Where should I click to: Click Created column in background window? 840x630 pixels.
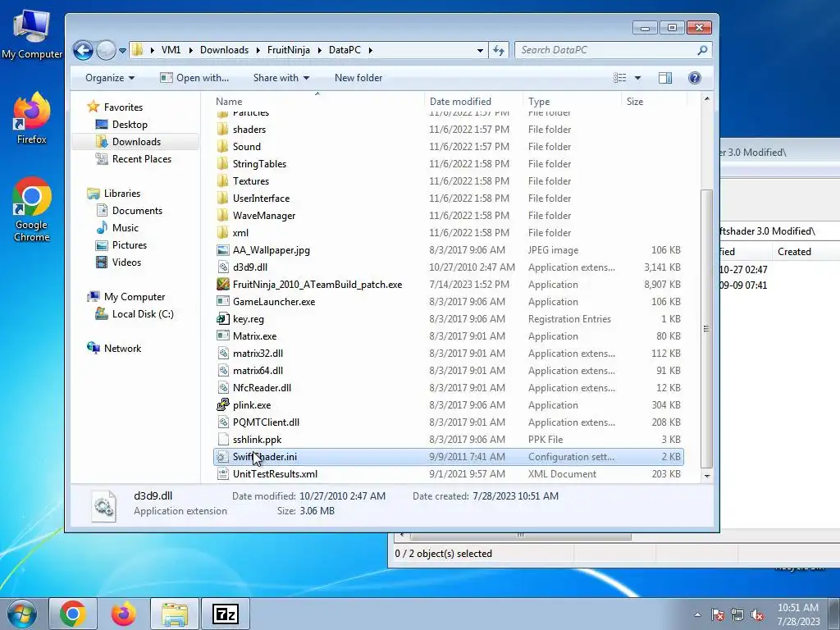[794, 251]
